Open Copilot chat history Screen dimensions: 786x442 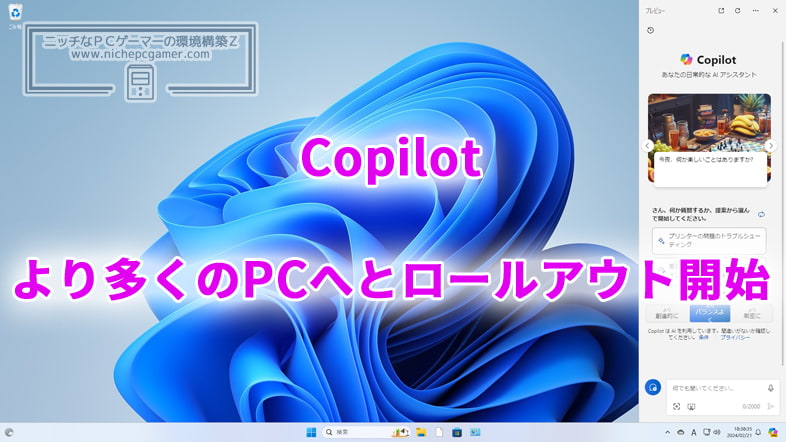(x=651, y=30)
